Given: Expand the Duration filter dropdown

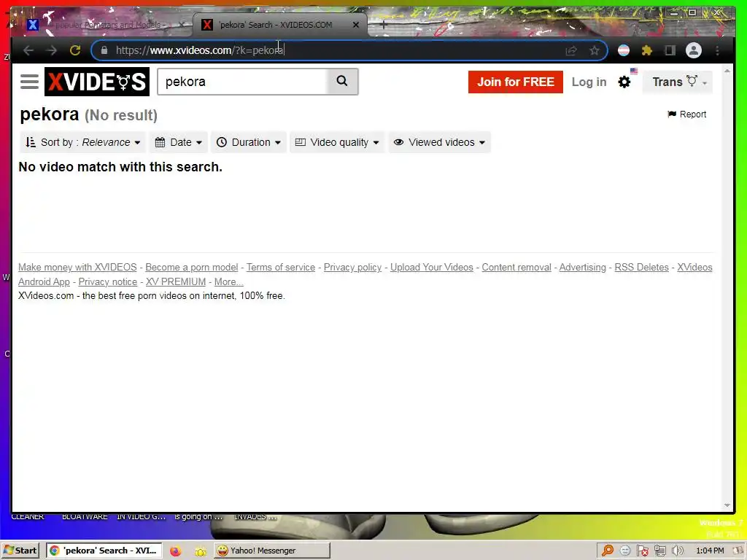Looking at the screenshot, I should tap(249, 142).
